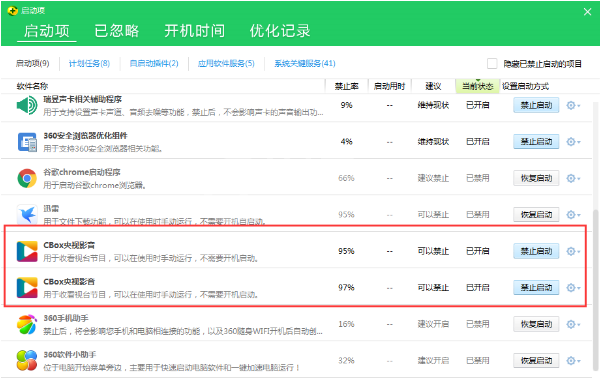Open gear settings for 360手机助手 row

(x=573, y=324)
